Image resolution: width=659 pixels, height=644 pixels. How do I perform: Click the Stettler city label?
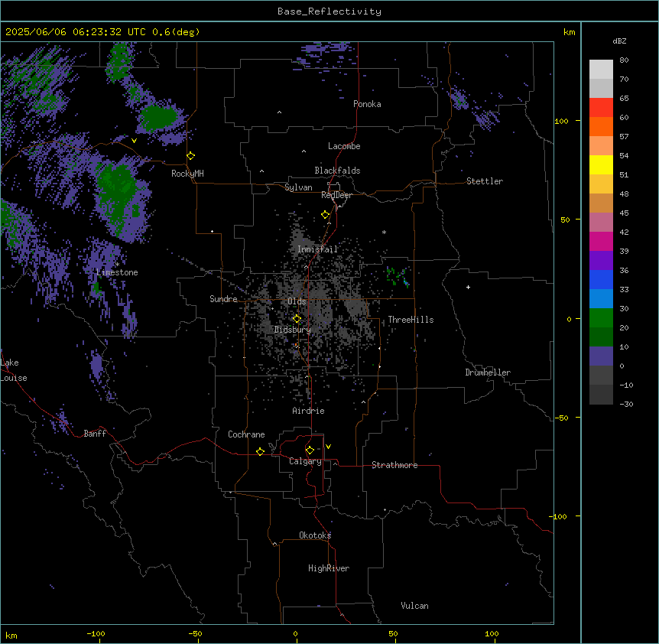[x=485, y=181]
